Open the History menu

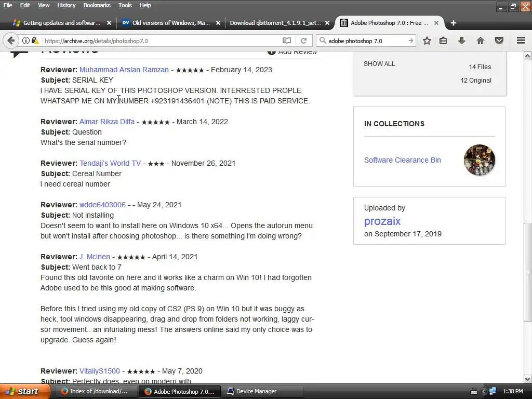pyautogui.click(x=66, y=5)
